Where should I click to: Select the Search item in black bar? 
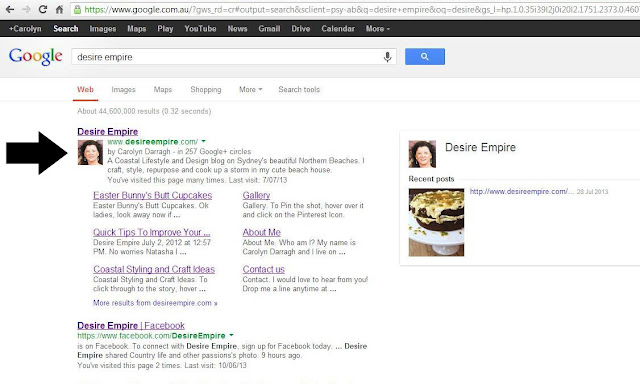click(65, 29)
